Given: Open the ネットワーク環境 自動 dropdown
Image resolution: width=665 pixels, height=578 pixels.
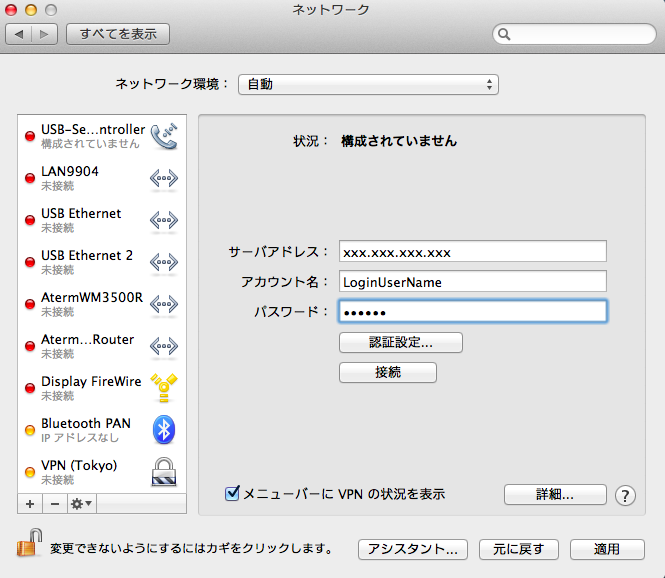Looking at the screenshot, I should tap(368, 84).
